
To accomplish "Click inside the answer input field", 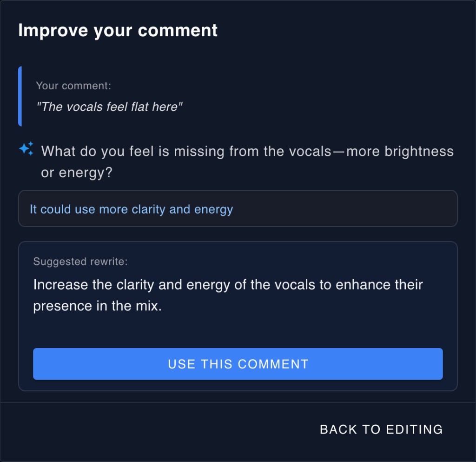I will pos(238,209).
